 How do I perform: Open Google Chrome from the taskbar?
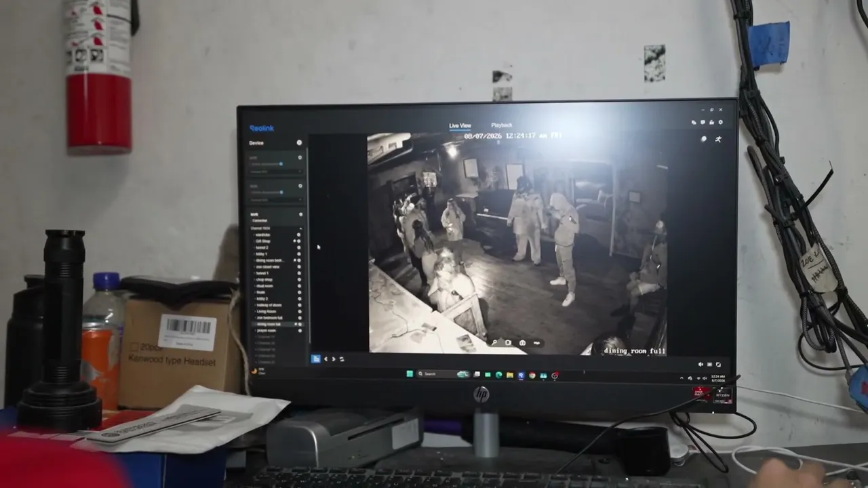pyautogui.click(x=532, y=375)
